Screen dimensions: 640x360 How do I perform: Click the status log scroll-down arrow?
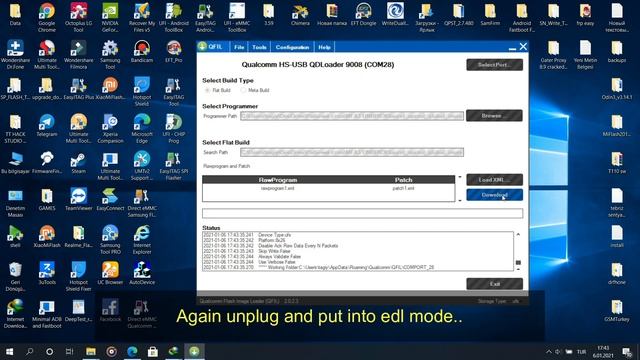[518, 269]
